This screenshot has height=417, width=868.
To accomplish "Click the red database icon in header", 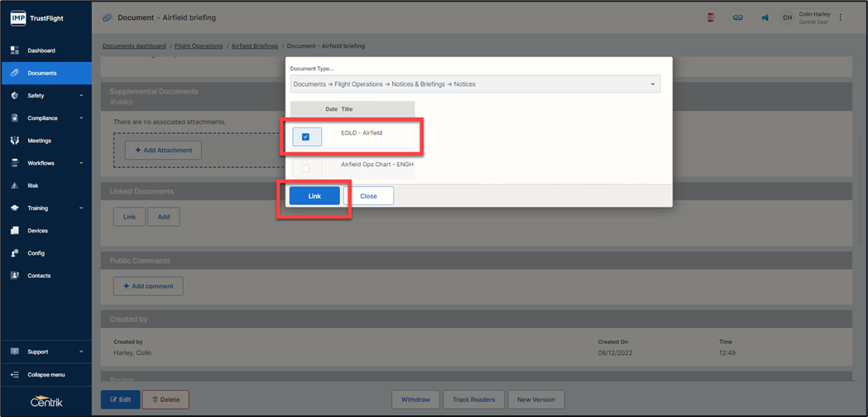I will (711, 17).
